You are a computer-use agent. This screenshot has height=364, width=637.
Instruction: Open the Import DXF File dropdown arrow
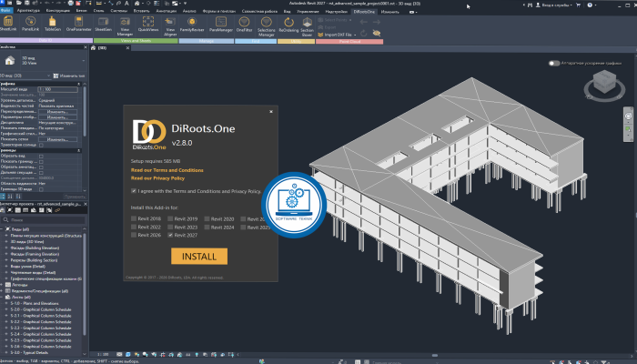point(355,35)
